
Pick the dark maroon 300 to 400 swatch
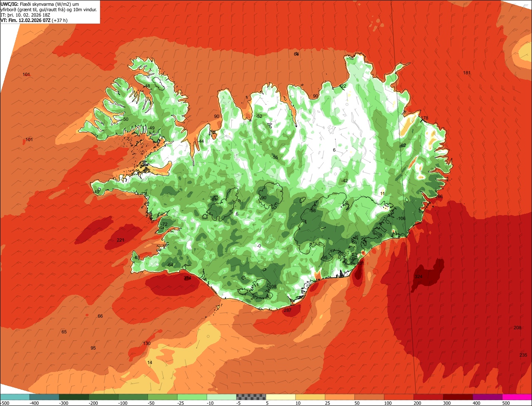pyautogui.click(x=458, y=397)
